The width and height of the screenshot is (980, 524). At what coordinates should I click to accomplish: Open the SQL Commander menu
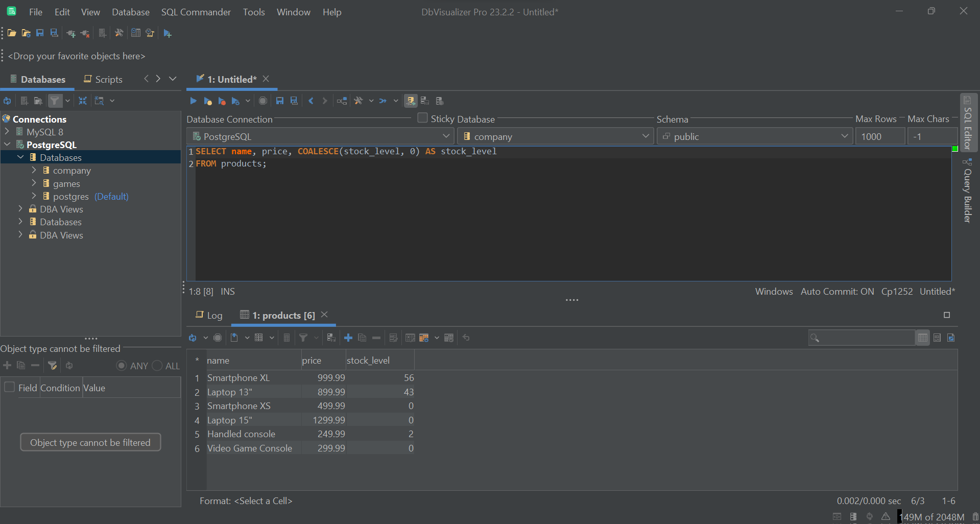(196, 12)
